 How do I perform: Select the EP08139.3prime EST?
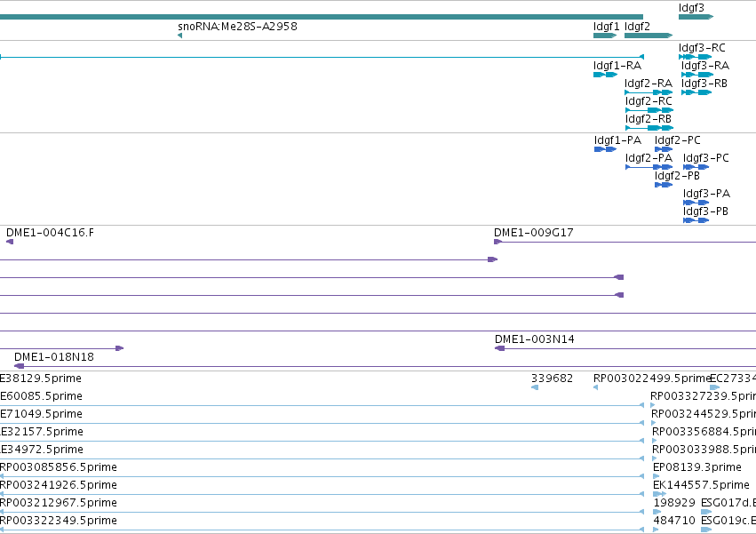click(656, 476)
